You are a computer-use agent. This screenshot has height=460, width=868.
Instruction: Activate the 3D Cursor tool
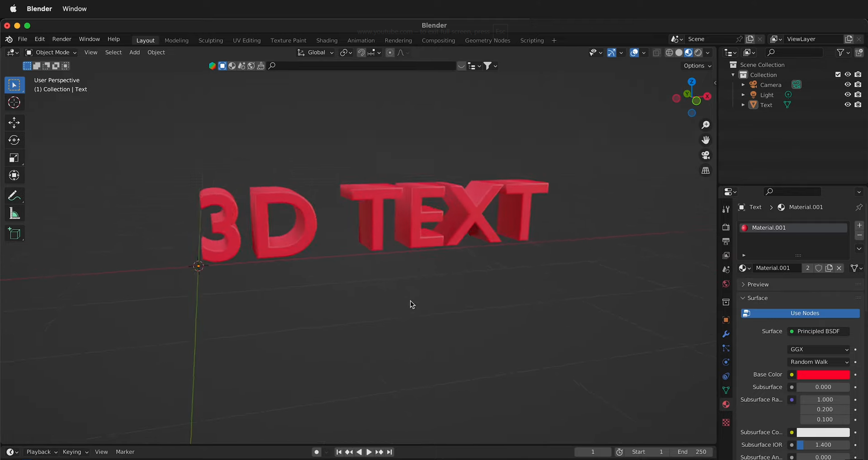tap(14, 103)
